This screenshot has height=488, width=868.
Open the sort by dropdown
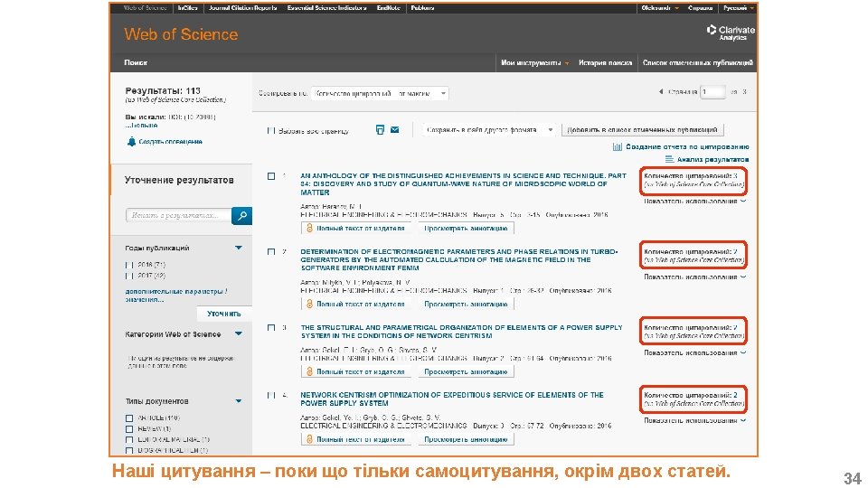(x=380, y=93)
